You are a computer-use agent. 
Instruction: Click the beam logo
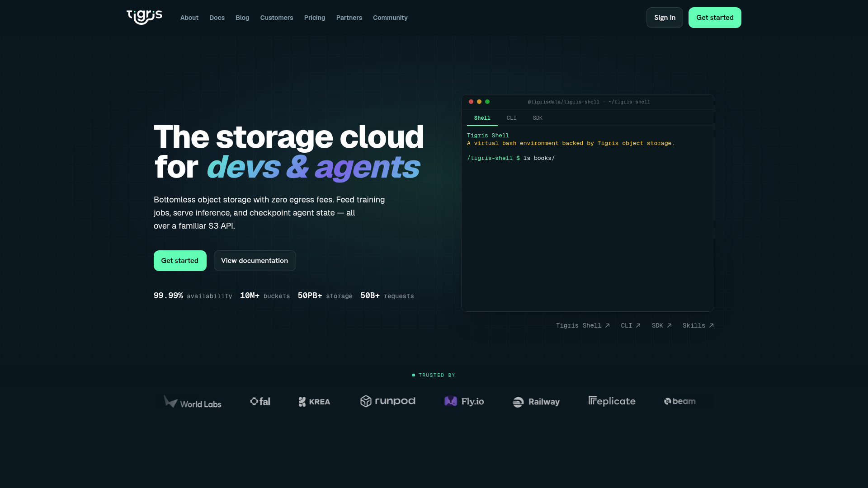(679, 401)
